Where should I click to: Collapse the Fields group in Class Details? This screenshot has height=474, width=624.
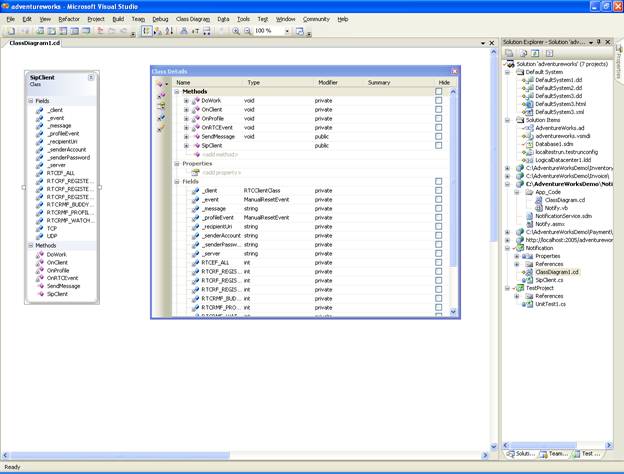(x=177, y=181)
